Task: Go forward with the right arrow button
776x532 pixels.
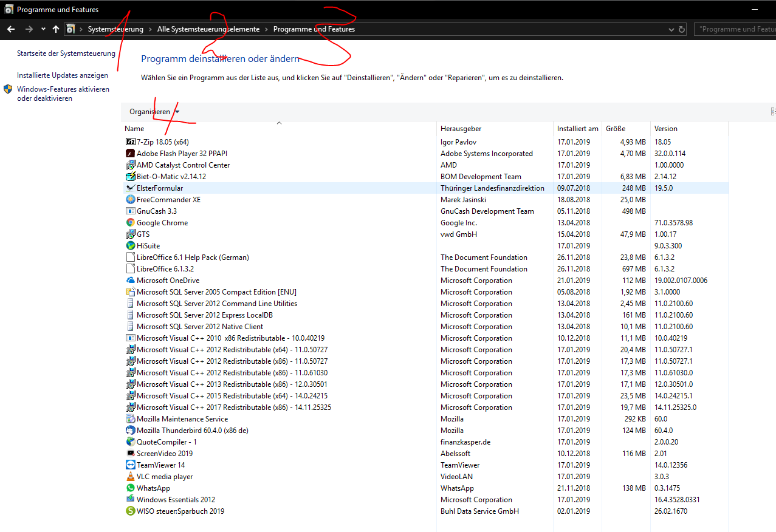Action: tap(29, 29)
